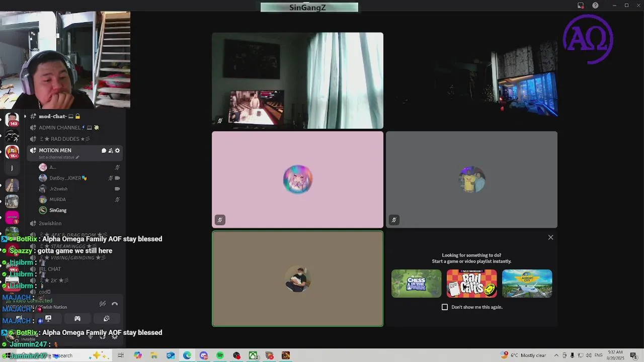This screenshot has height=362, width=644.
Task: Focus the video tile with blue city window
Action: [471, 80]
